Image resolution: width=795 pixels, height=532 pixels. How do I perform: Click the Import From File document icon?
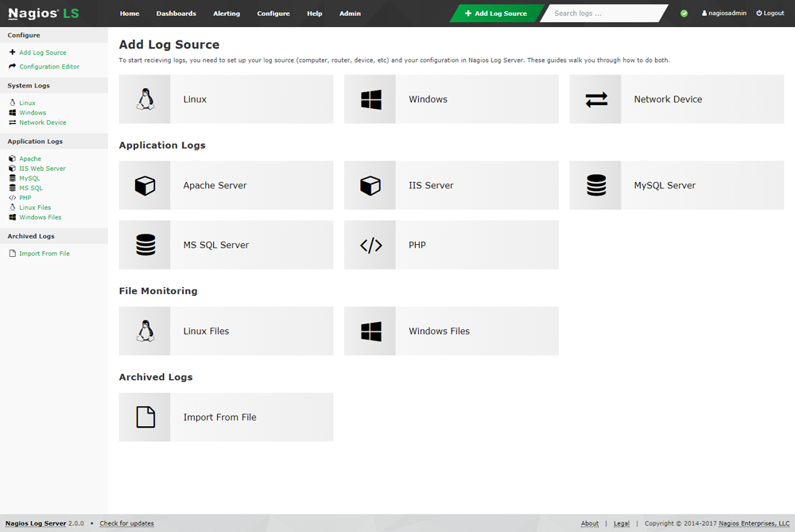click(145, 417)
